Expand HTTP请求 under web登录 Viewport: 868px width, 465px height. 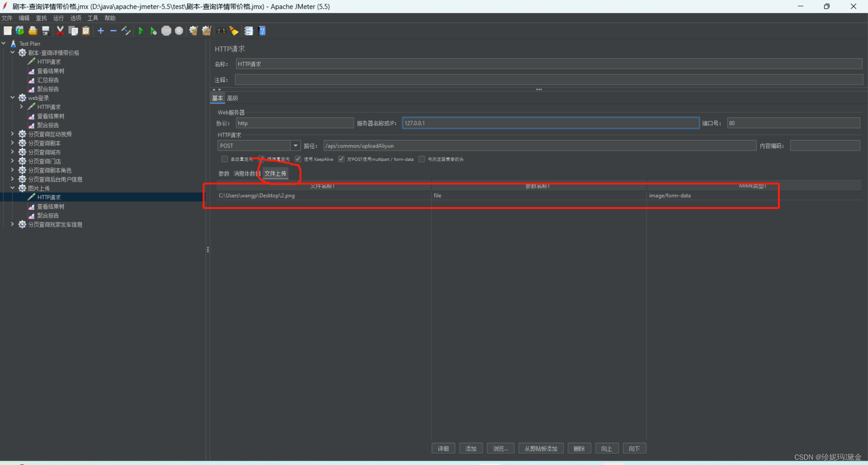click(x=21, y=107)
